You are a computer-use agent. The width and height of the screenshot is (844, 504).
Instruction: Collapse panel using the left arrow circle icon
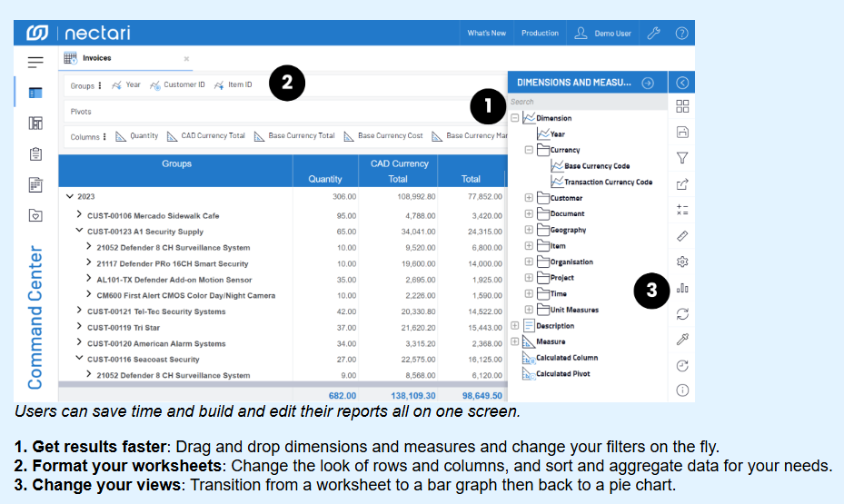[x=682, y=83]
